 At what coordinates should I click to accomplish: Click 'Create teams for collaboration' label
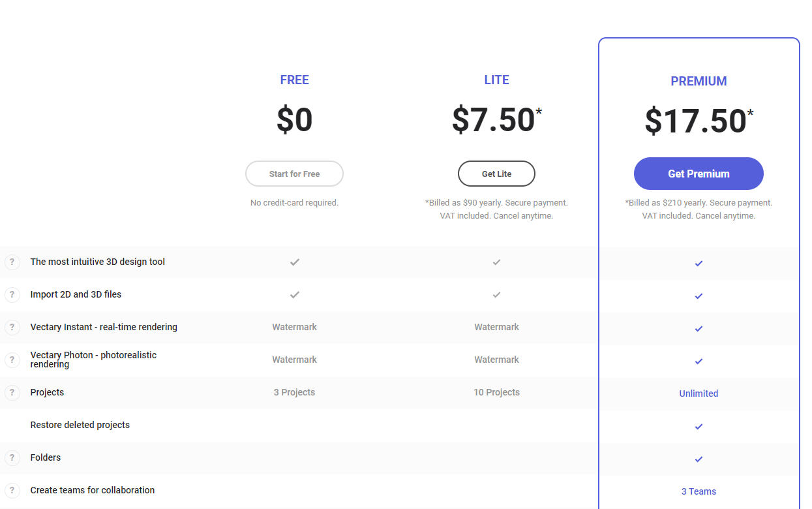point(93,490)
